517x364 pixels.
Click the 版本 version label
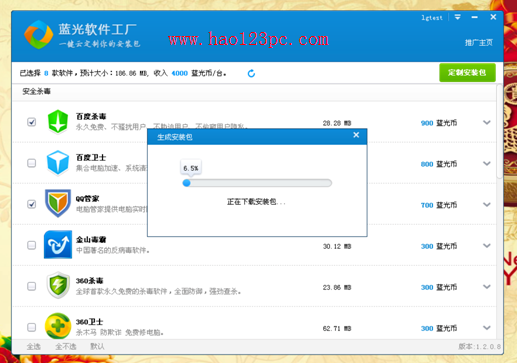point(479,347)
